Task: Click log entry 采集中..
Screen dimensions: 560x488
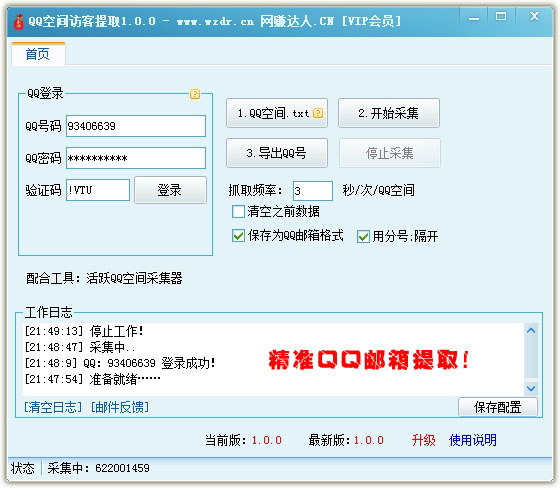Action: click(x=80, y=347)
